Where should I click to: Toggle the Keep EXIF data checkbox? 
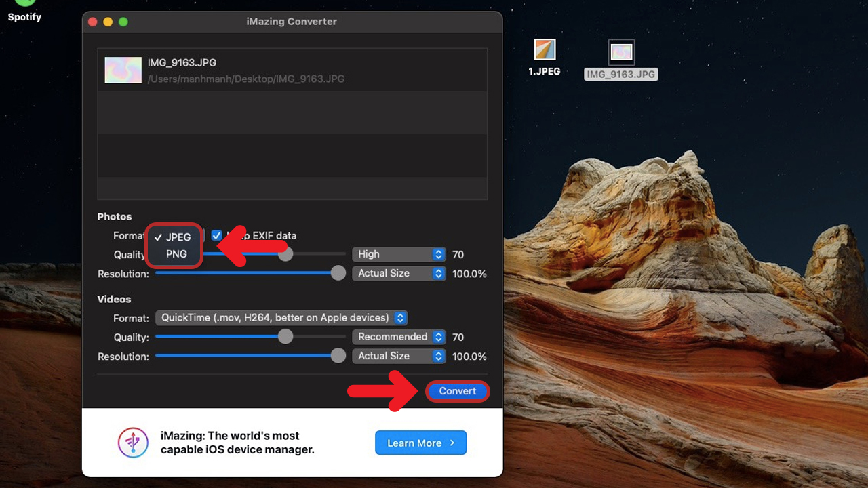click(x=216, y=235)
